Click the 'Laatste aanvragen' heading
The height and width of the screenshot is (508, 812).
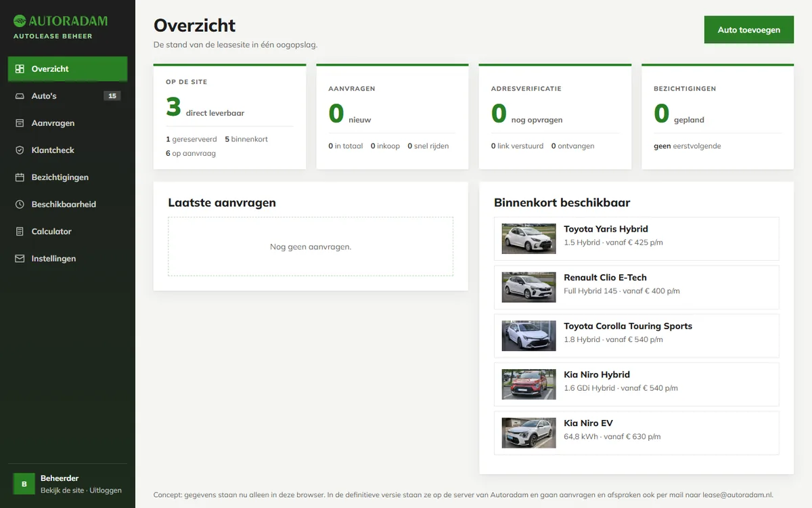pyautogui.click(x=222, y=203)
